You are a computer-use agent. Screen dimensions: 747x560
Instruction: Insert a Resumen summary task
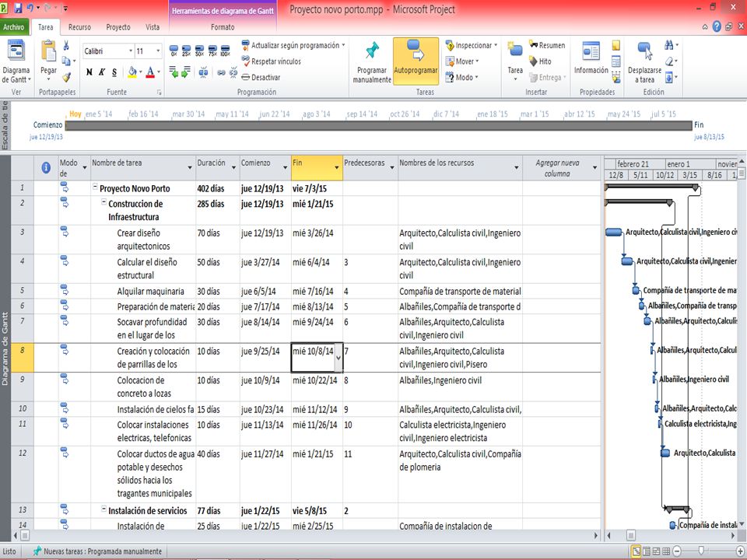(x=547, y=45)
